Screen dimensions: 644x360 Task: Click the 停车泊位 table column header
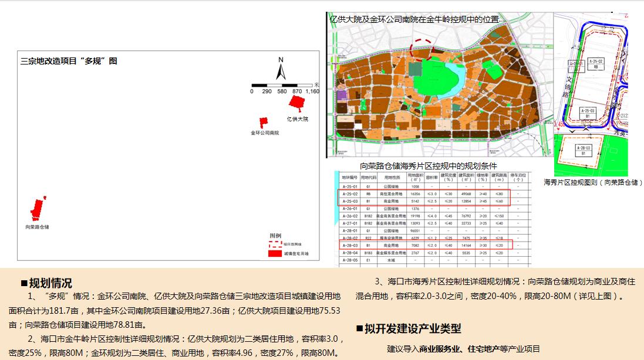(518, 178)
